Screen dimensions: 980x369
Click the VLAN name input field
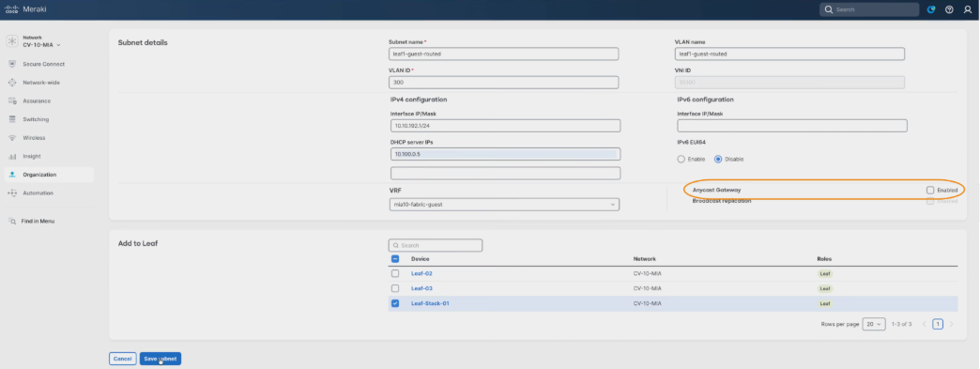[x=790, y=54]
